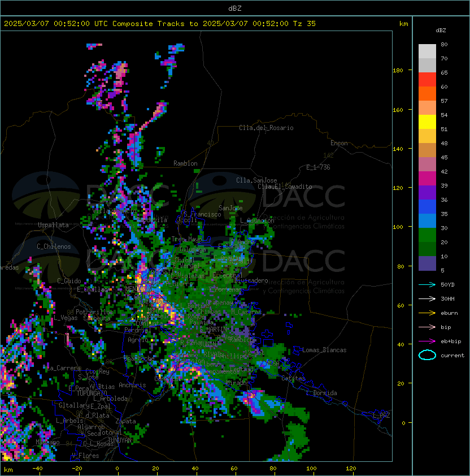Click the '65' value on color scale
The width and height of the screenshot is (470, 476).
(x=444, y=72)
